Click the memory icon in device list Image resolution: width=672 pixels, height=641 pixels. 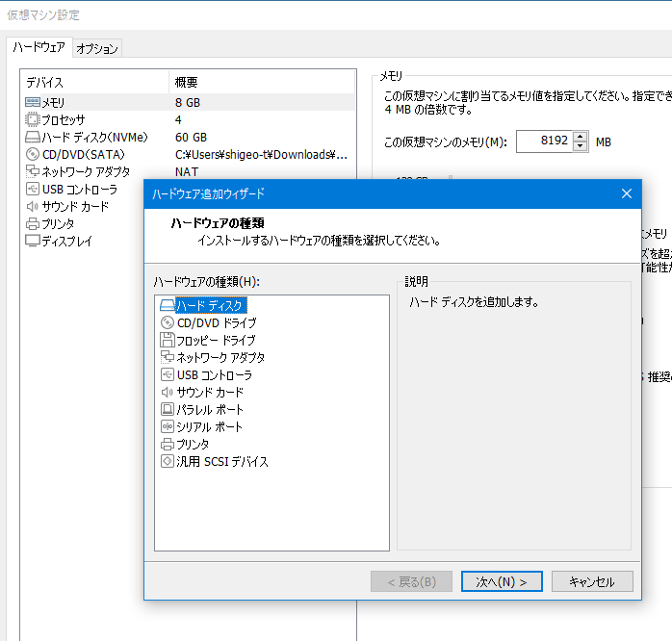click(x=33, y=102)
